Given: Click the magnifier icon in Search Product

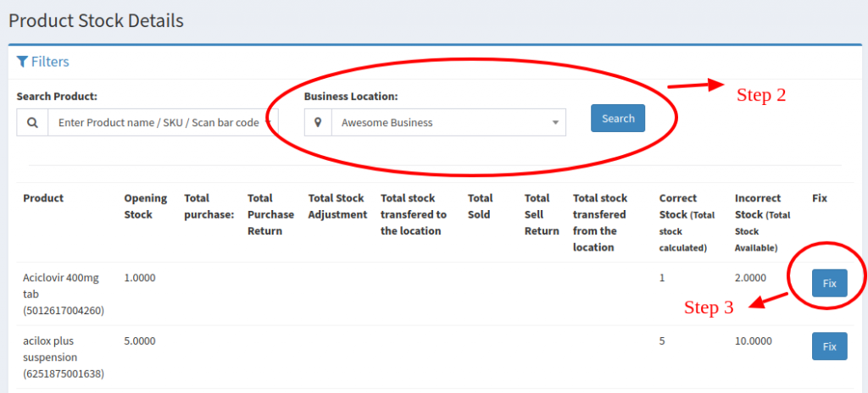Looking at the screenshot, I should tap(32, 123).
